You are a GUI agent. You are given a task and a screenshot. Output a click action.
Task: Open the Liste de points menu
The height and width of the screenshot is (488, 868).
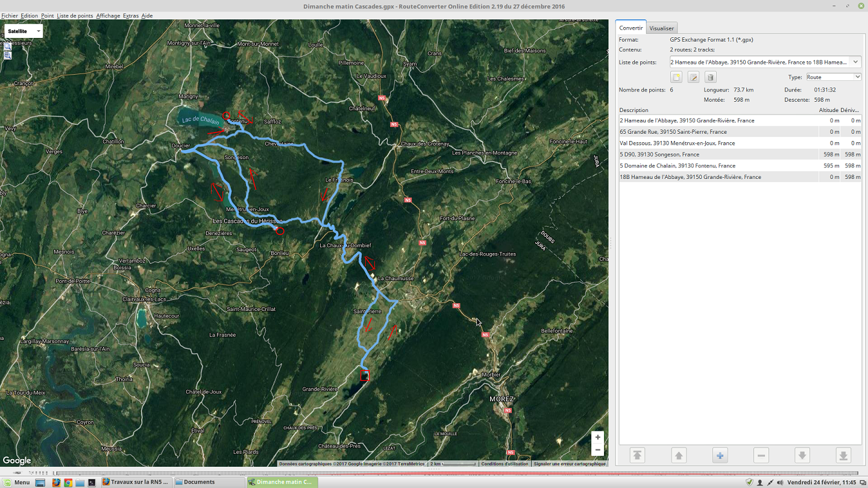coord(75,16)
